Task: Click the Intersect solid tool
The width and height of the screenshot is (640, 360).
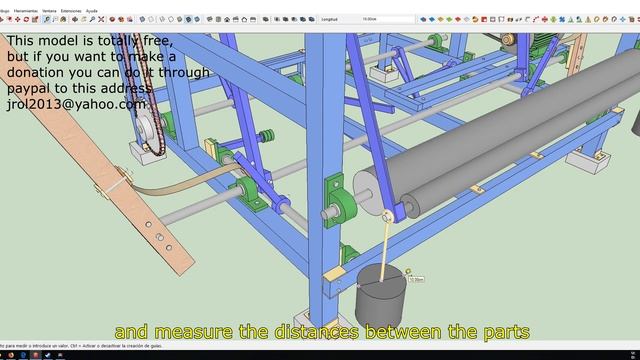Action: click(x=277, y=19)
